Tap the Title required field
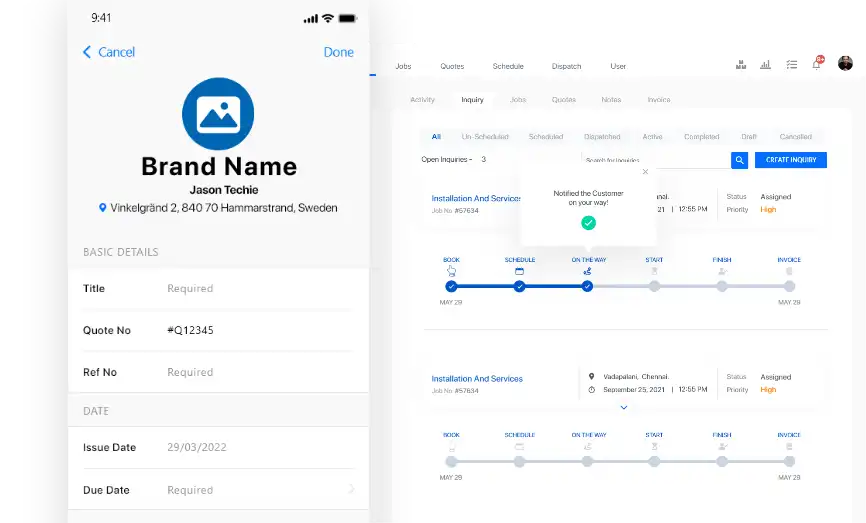Screen dimensions: 866x523 tap(218, 289)
